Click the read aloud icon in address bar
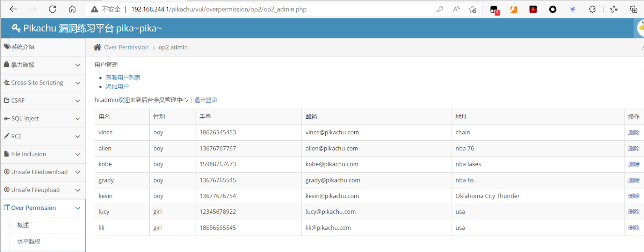The height and width of the screenshot is (252, 644). [x=456, y=9]
